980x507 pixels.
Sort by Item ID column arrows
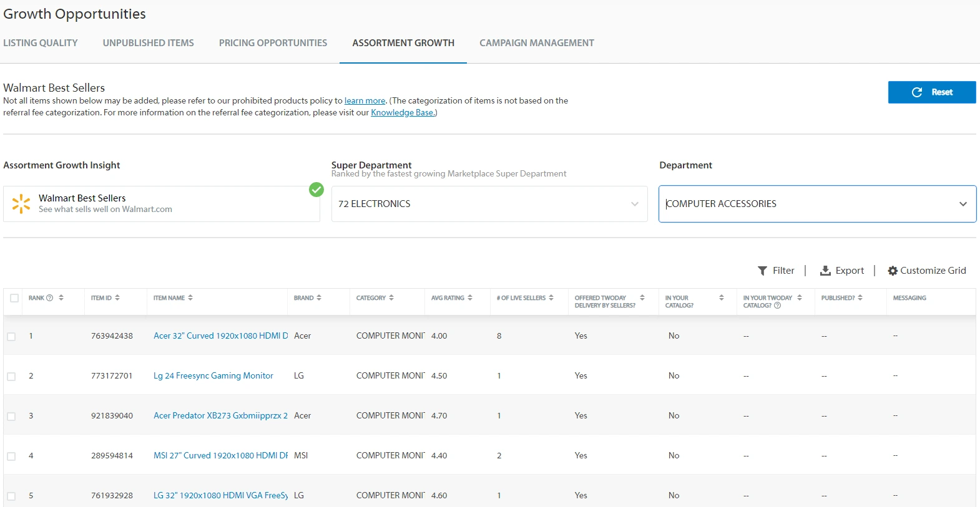(117, 298)
